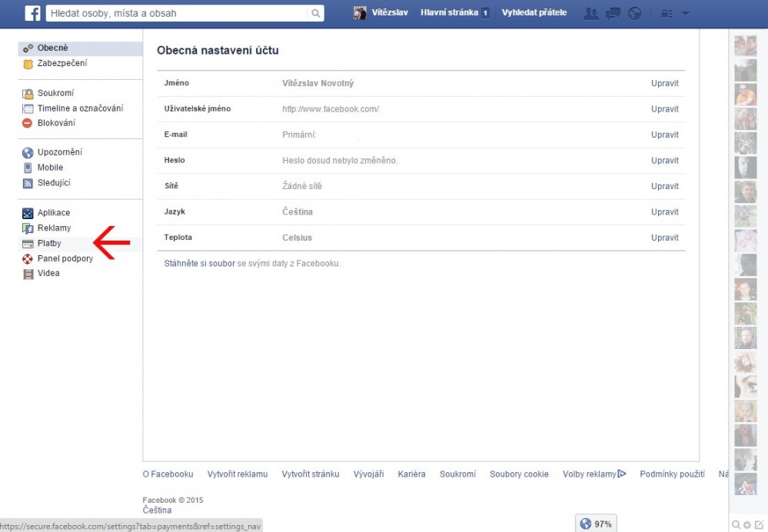Click the top friend thumbnail in chat sidebar
The image size is (768, 532).
(746, 46)
